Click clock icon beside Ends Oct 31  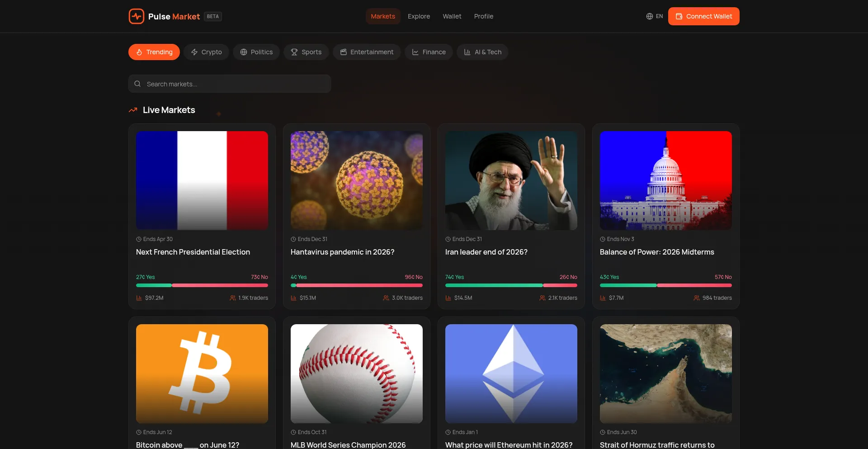tap(293, 432)
